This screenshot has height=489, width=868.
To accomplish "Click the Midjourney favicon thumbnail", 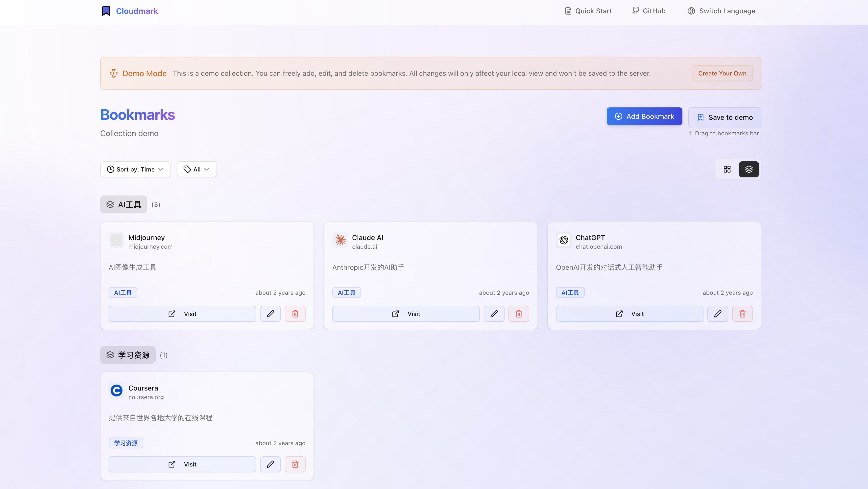I will tap(117, 240).
